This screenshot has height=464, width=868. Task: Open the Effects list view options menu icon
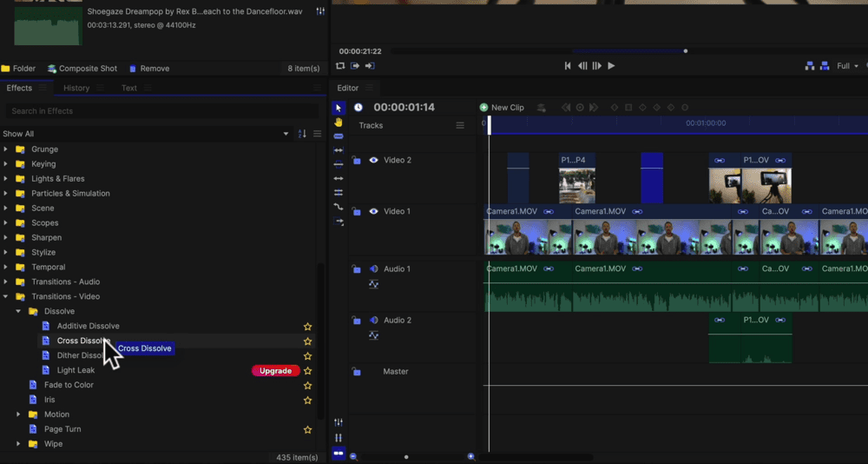[317, 134]
